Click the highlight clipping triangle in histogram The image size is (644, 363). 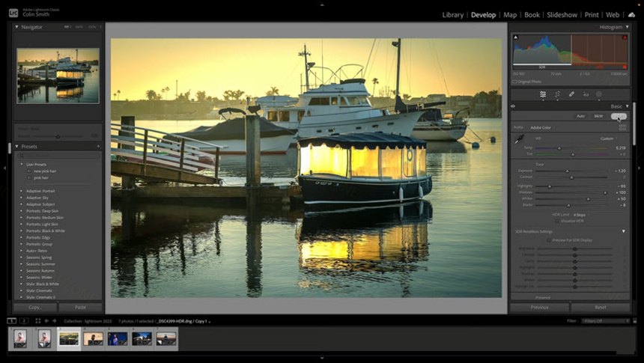coord(625,37)
